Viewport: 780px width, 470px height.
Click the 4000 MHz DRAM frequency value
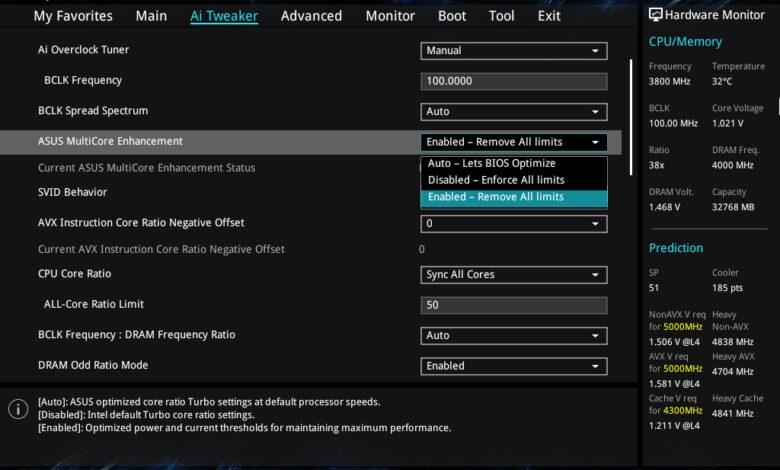[x=733, y=165]
